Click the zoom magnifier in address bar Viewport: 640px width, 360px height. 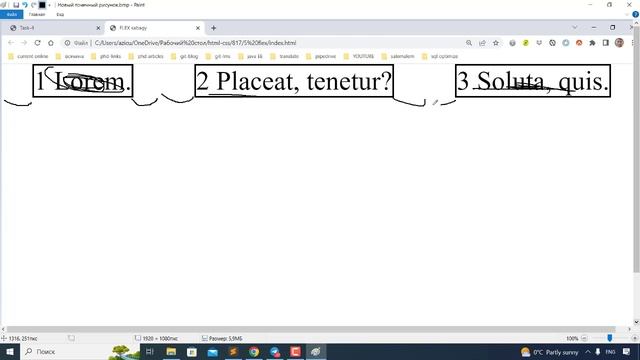pos(469,43)
